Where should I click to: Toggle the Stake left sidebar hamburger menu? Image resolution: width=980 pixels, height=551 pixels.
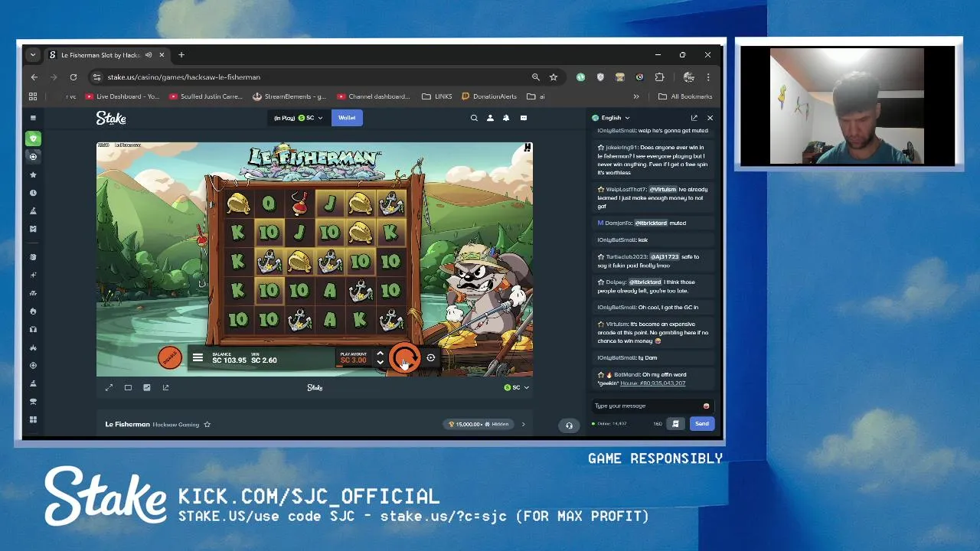(33, 118)
